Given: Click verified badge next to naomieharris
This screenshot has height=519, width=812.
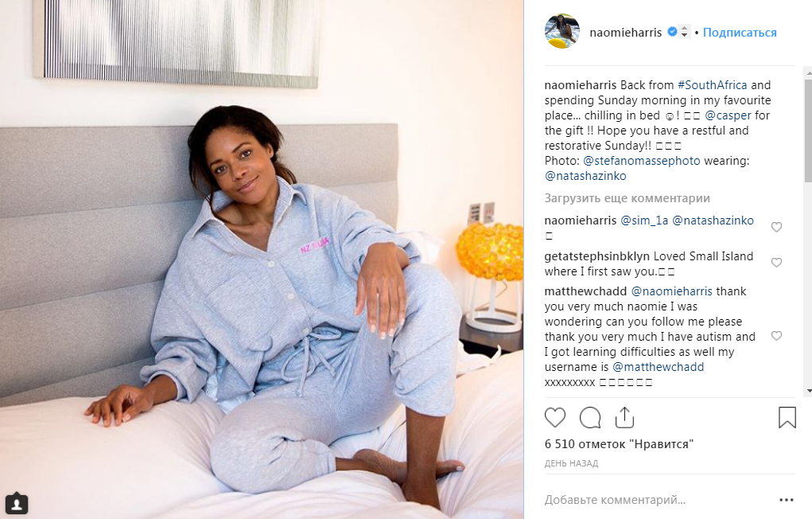Looking at the screenshot, I should coord(672,32).
